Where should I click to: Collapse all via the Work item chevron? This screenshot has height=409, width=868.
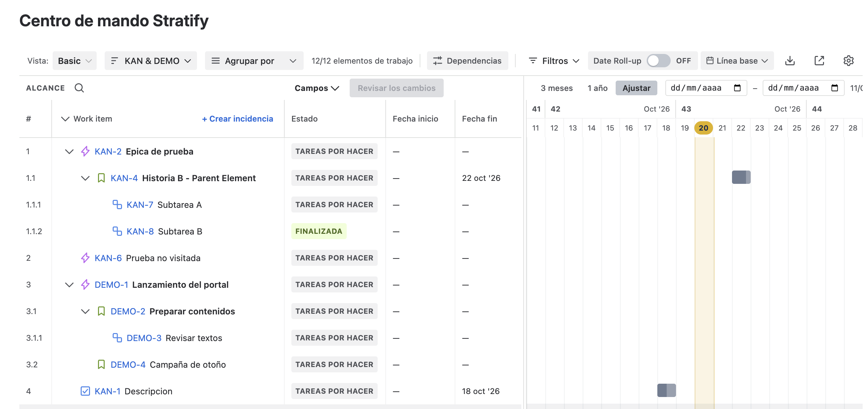[65, 119]
